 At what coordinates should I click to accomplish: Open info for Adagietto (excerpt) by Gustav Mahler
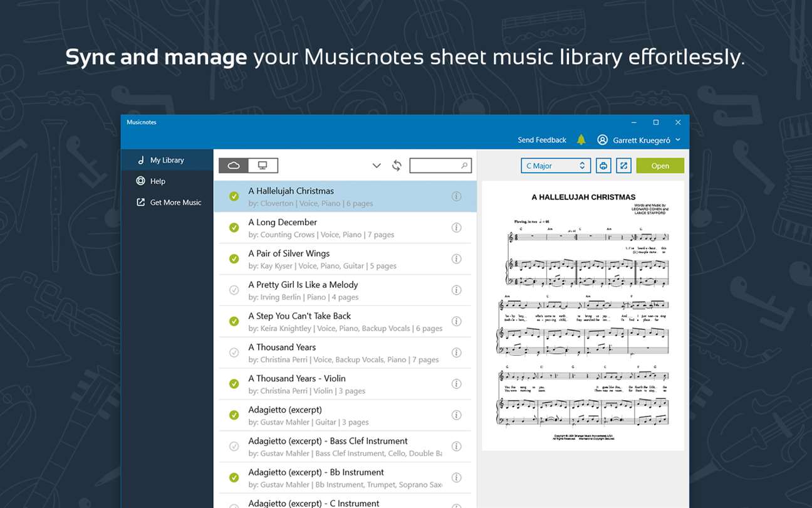click(x=457, y=415)
